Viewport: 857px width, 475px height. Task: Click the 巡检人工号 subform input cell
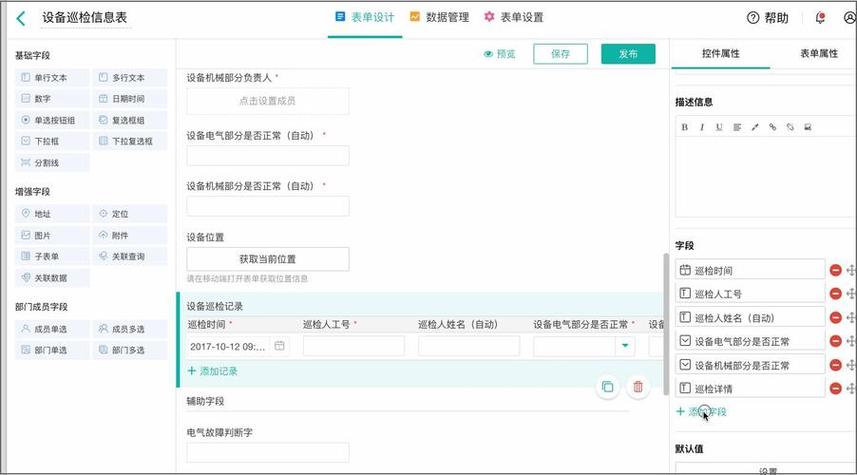tap(354, 346)
